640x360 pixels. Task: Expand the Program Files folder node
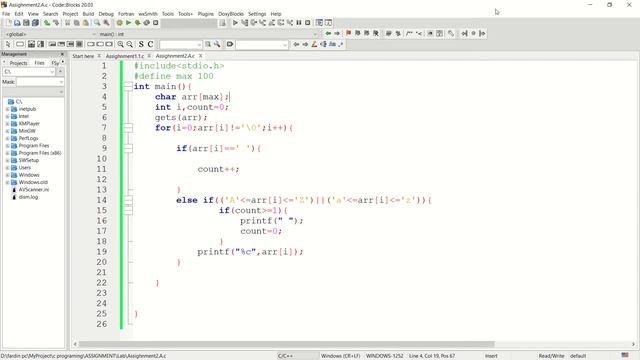(7, 146)
